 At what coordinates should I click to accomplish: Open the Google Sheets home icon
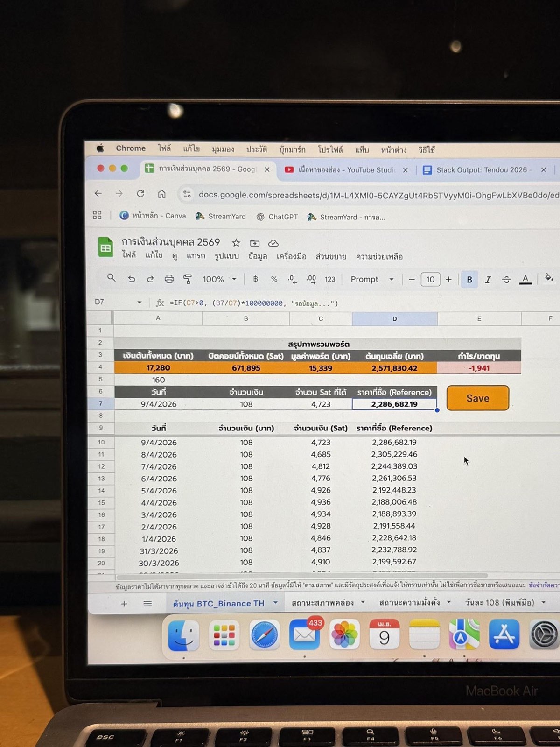(106, 247)
